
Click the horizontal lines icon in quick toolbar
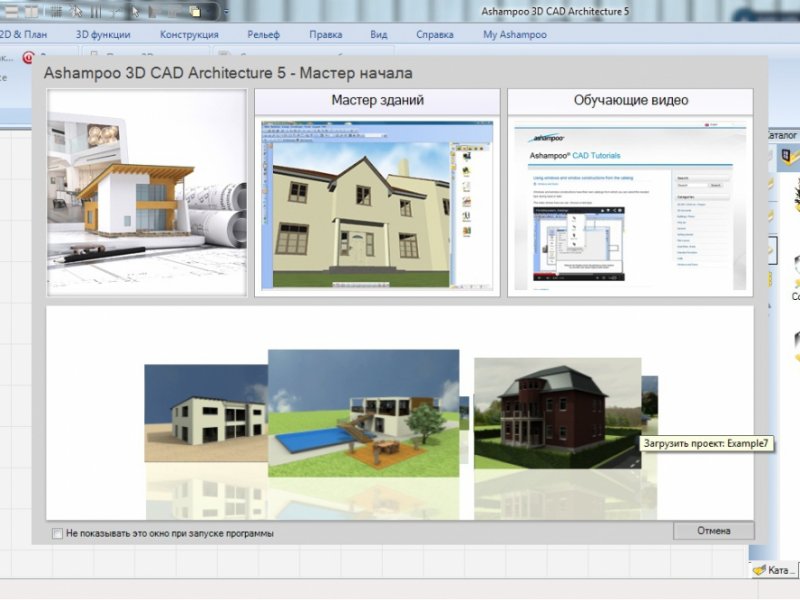tap(11, 11)
